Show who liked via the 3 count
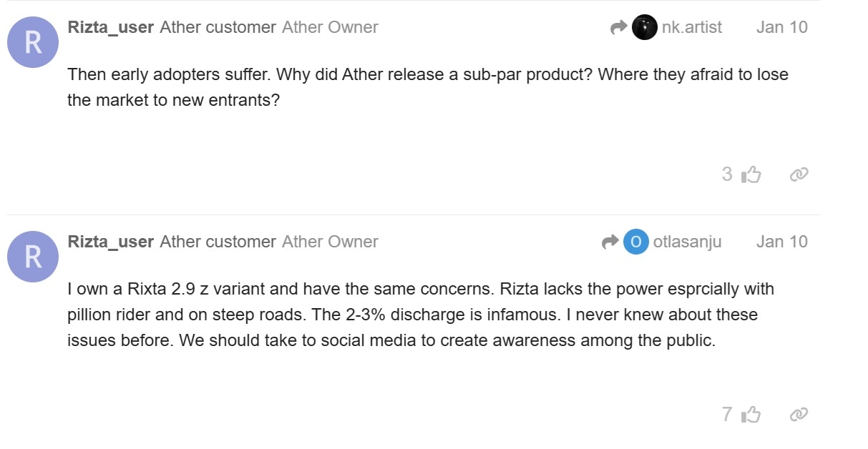Screen dimensions: 868x449 (727, 174)
